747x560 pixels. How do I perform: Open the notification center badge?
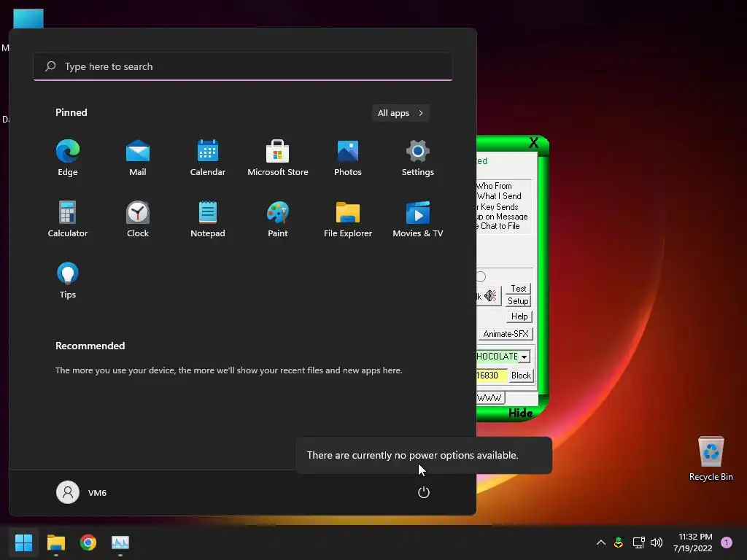(727, 542)
